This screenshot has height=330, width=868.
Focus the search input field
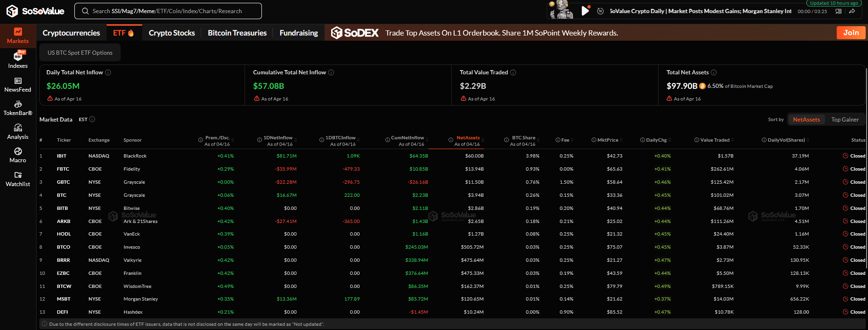click(168, 11)
